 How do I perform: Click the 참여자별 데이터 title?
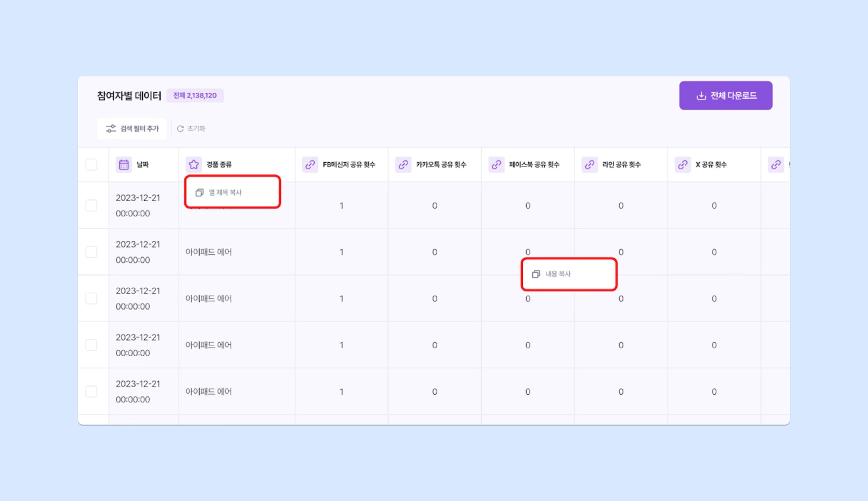pyautogui.click(x=129, y=96)
